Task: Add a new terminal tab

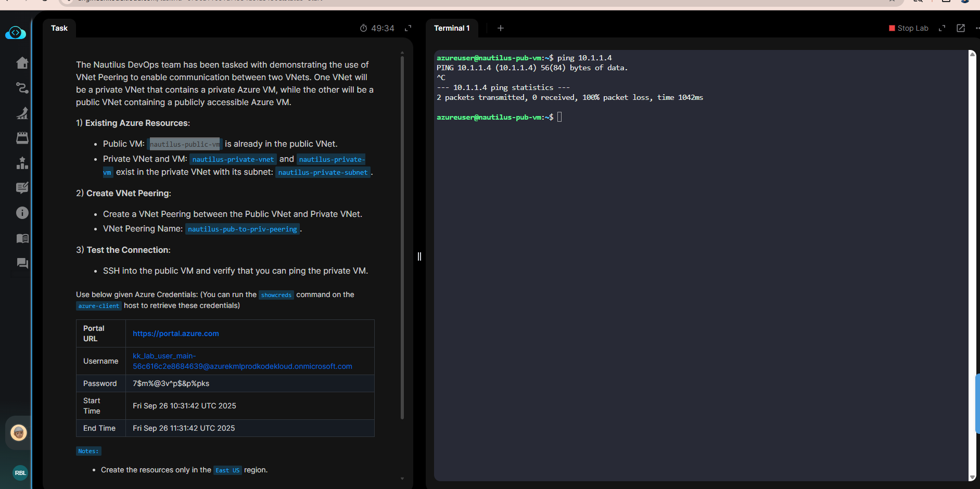Action: pyautogui.click(x=500, y=28)
